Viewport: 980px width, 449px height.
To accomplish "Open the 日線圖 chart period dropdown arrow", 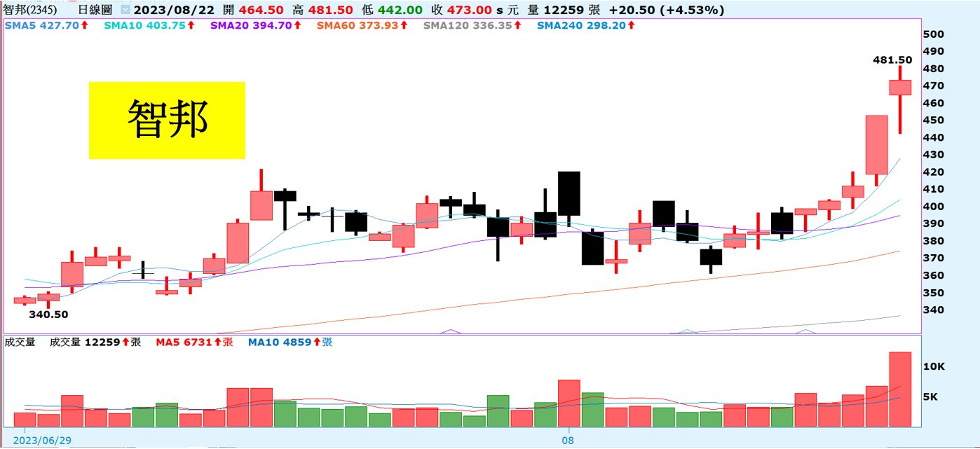I will click(125, 11).
